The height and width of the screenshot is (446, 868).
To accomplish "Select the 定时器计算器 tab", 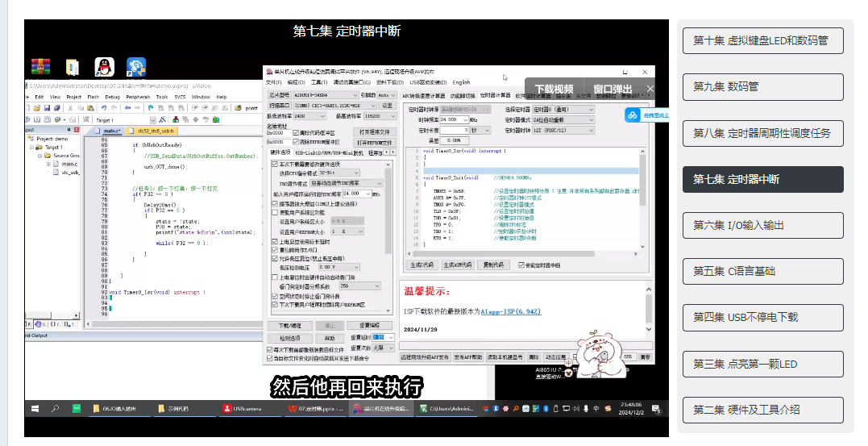I will click(496, 95).
